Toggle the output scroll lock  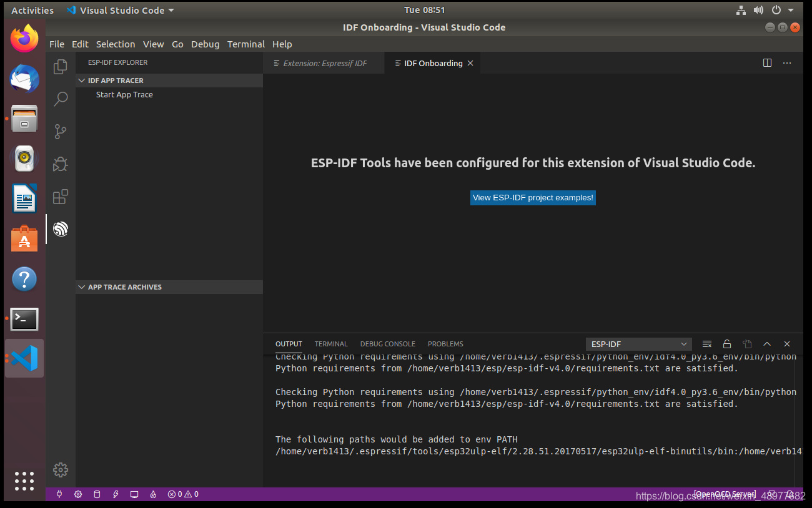[727, 344]
